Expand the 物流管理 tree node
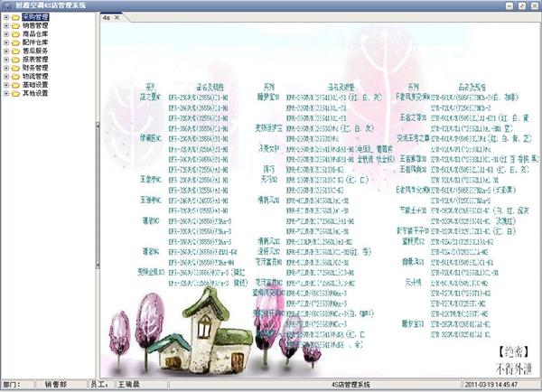This screenshot has height=392, width=542. (5, 76)
